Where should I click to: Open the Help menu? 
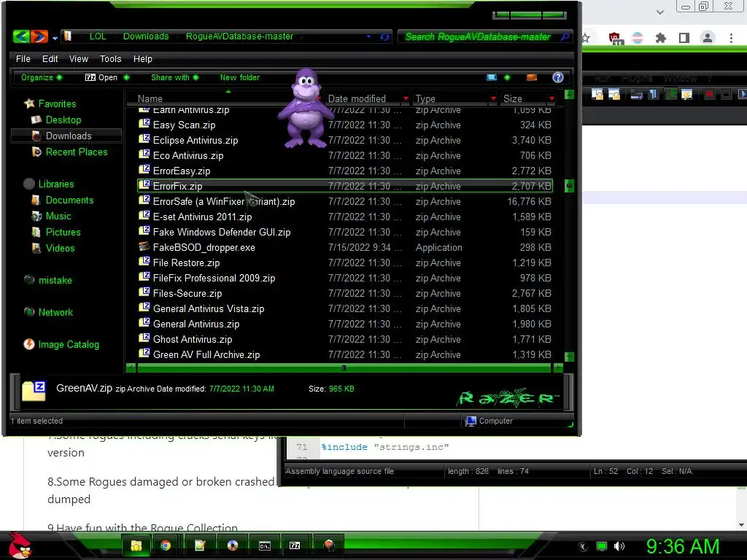pos(142,58)
